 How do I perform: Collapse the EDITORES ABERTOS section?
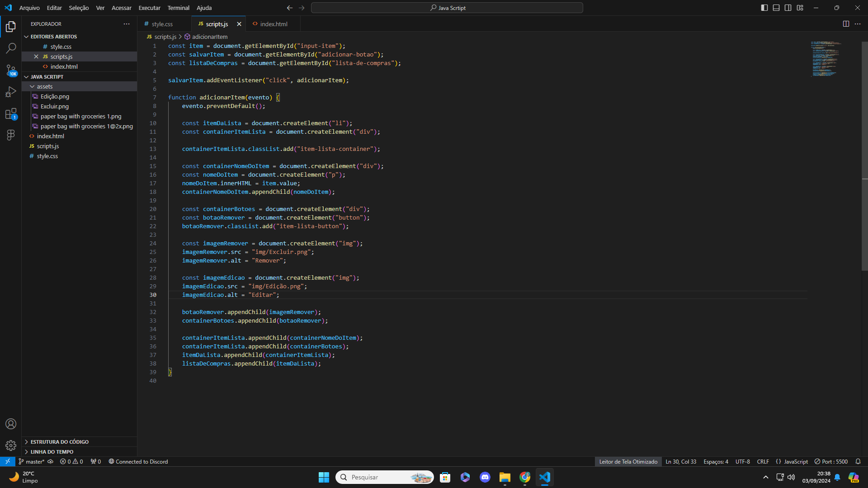pos(79,37)
